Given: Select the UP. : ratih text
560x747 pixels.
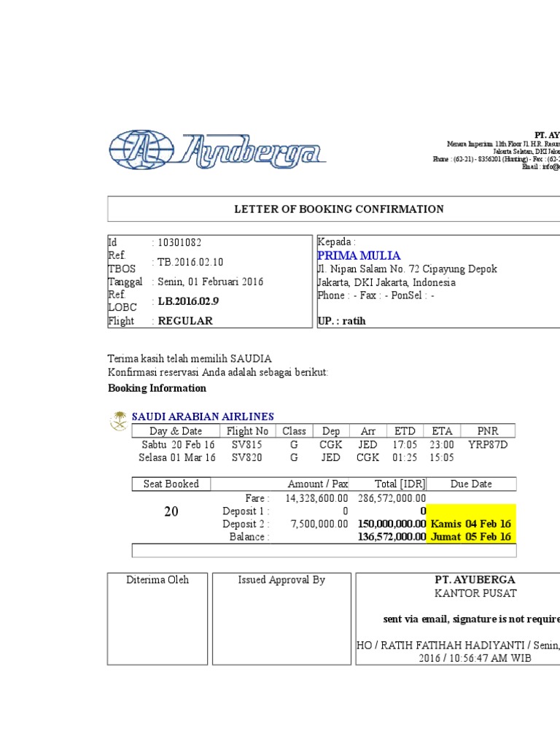Looking at the screenshot, I should pos(341,321).
